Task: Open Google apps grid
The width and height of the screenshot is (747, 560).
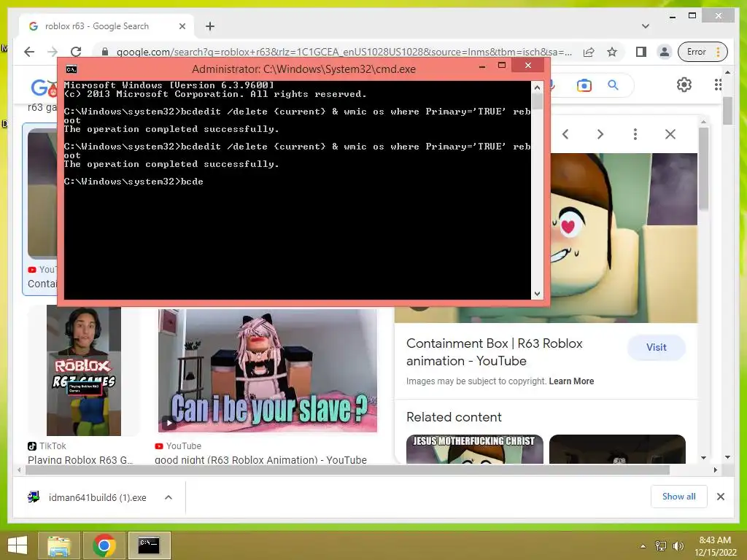Action: tap(718, 85)
